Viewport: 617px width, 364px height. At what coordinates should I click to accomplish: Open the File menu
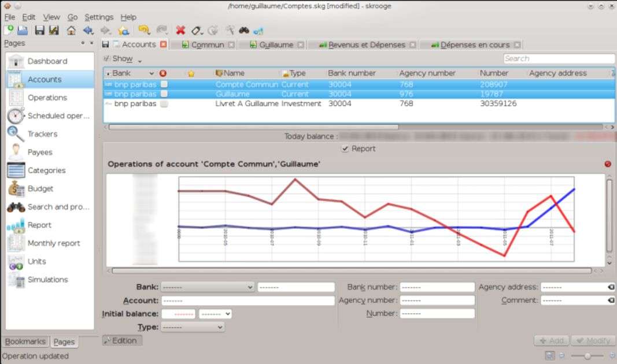coord(10,17)
